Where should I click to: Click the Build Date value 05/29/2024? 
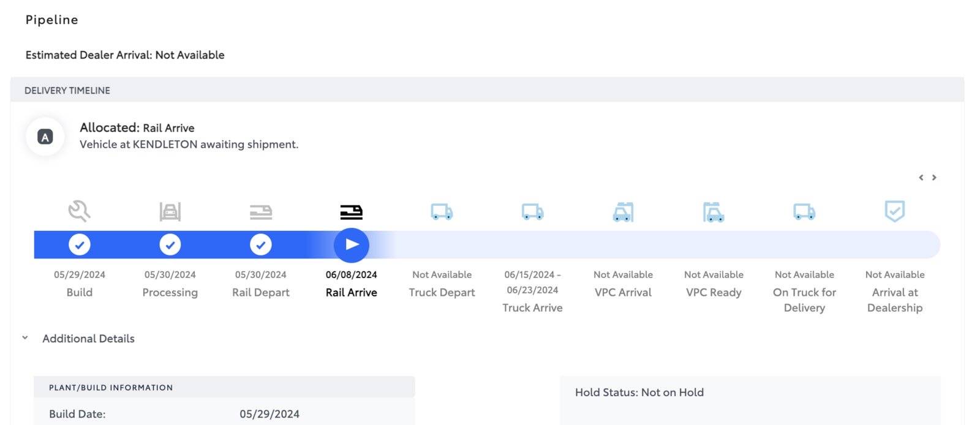point(269,414)
